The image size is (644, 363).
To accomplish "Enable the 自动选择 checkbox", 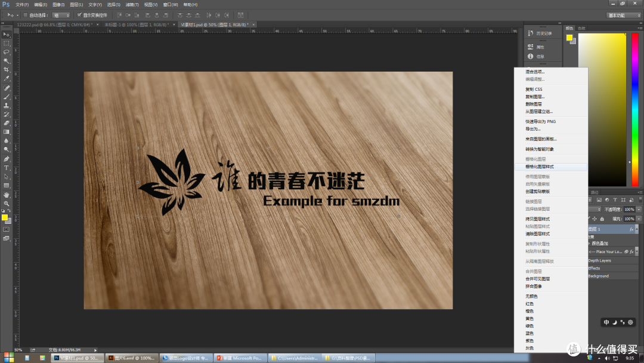I will [x=26, y=15].
